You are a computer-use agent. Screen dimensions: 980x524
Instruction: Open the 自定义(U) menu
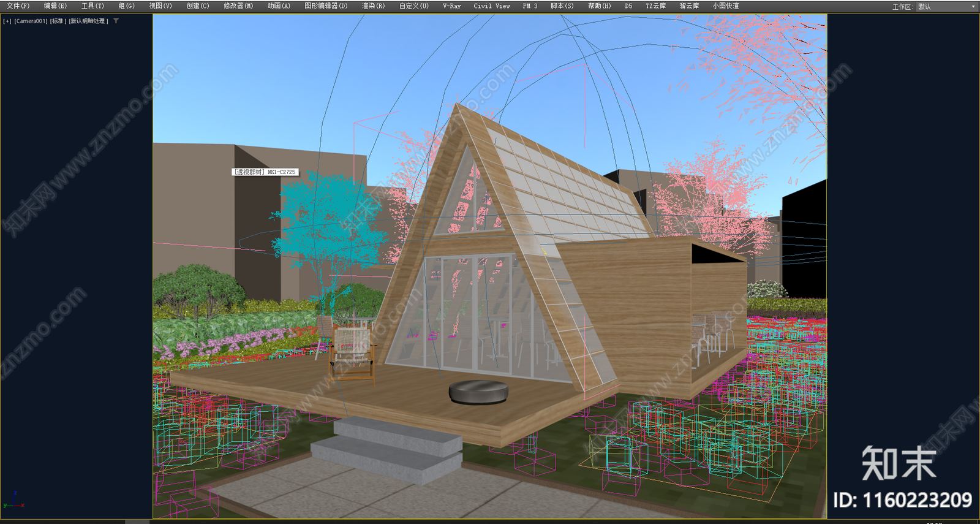coord(414,6)
